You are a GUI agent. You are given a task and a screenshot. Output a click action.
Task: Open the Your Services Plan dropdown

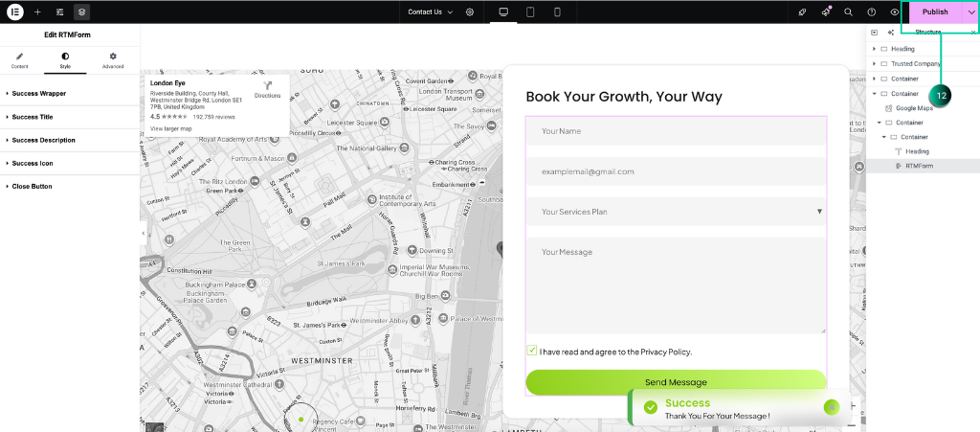click(675, 212)
